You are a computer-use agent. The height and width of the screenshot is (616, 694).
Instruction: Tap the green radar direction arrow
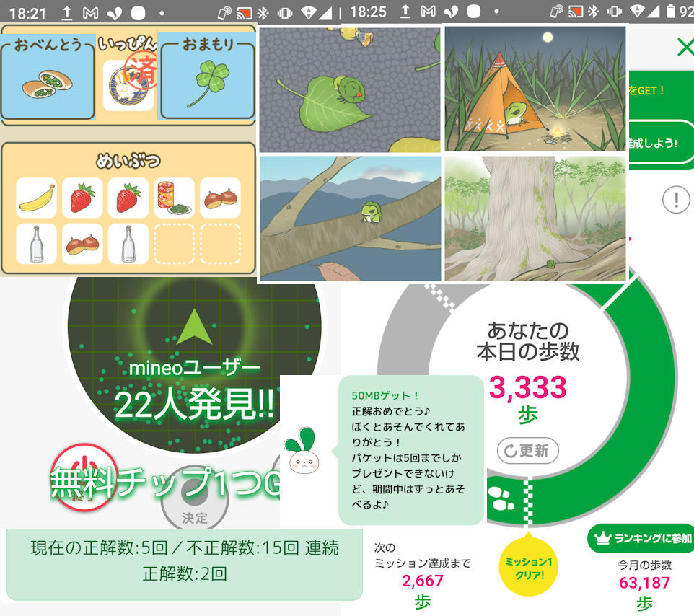coord(194,327)
